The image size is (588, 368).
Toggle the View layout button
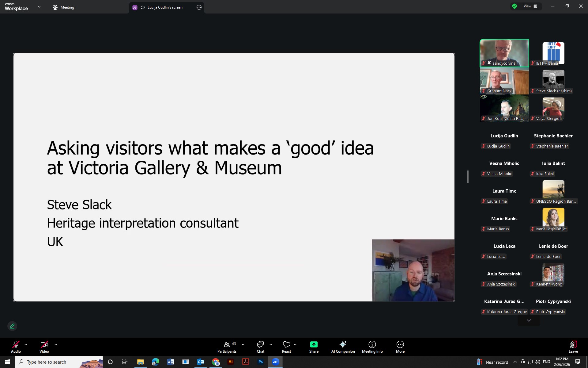530,6
